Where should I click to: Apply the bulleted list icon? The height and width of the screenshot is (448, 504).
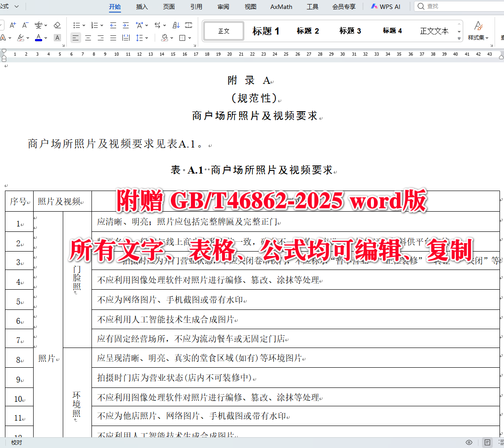coord(76,25)
